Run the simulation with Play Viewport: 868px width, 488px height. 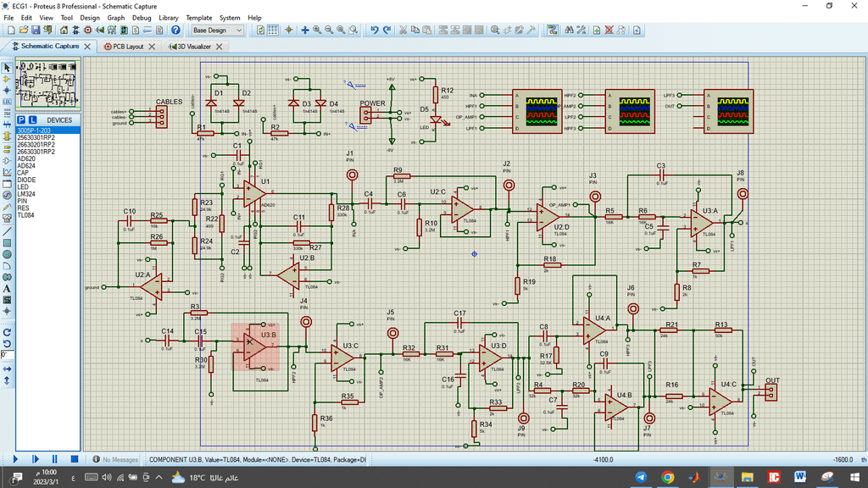(x=15, y=459)
